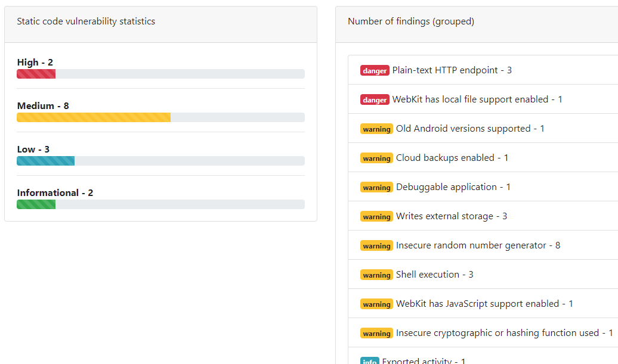Select the Number of findings (grouped) header

tap(411, 21)
